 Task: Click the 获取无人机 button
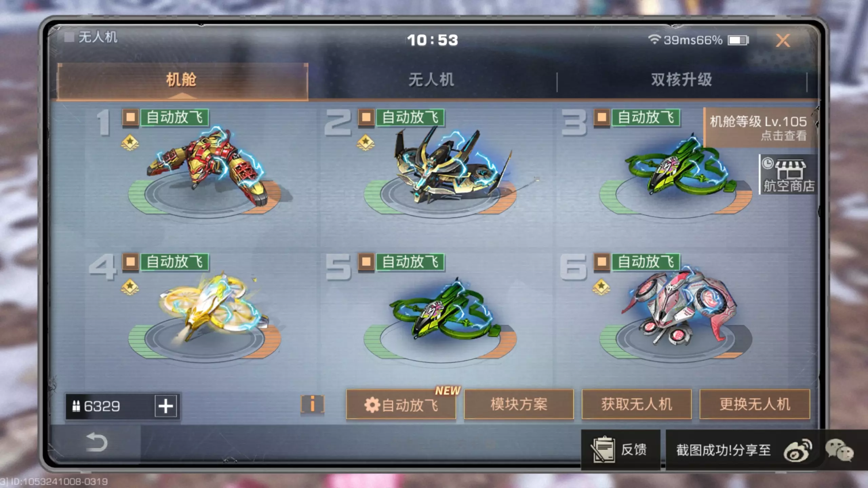coord(636,404)
